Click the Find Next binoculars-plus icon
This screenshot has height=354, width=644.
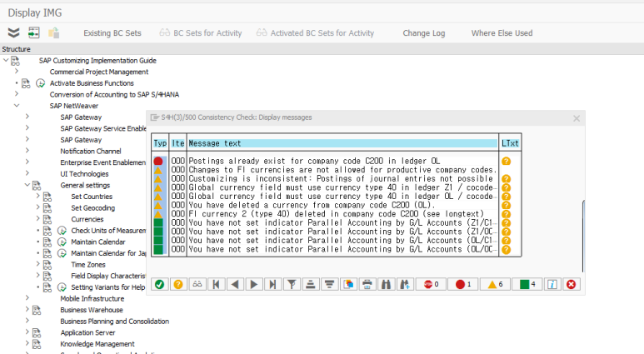click(405, 284)
